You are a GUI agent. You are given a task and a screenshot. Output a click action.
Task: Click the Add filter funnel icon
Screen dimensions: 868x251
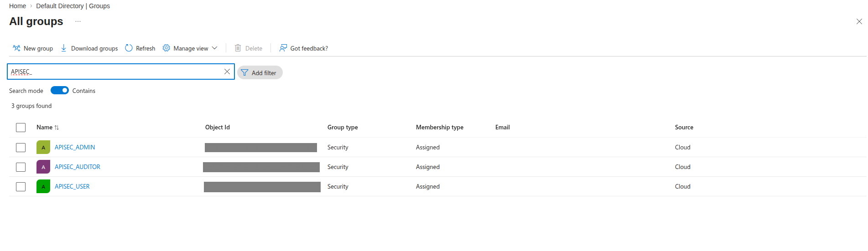point(244,72)
